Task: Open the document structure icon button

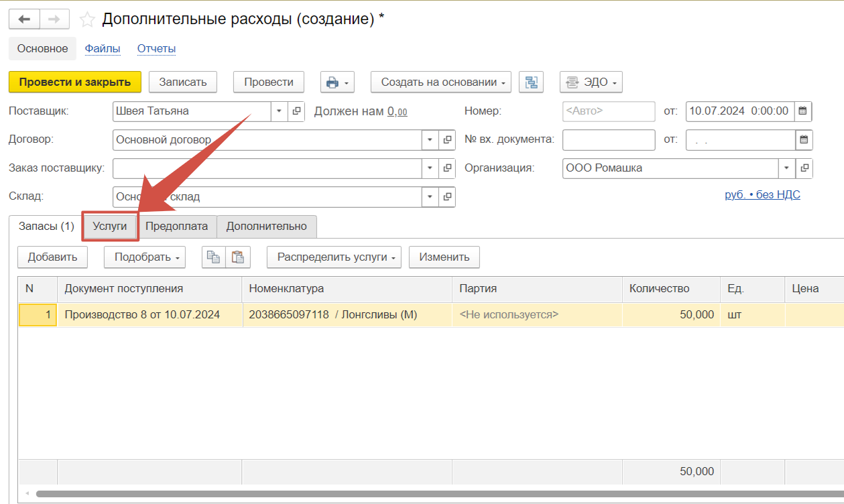Action: click(x=532, y=82)
